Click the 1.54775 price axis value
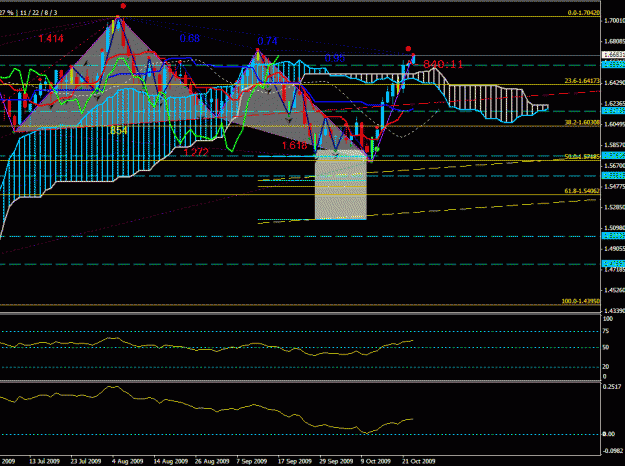Viewport: 625px width, 466px height. pyautogui.click(x=614, y=186)
